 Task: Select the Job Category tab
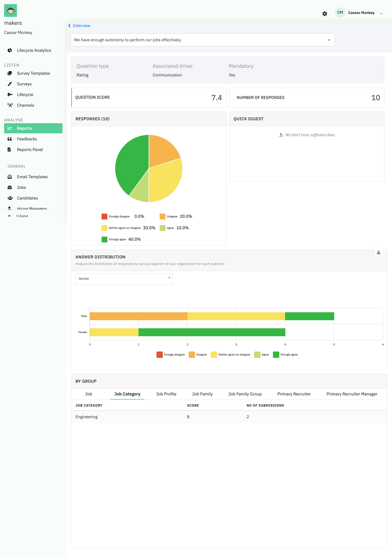[127, 394]
